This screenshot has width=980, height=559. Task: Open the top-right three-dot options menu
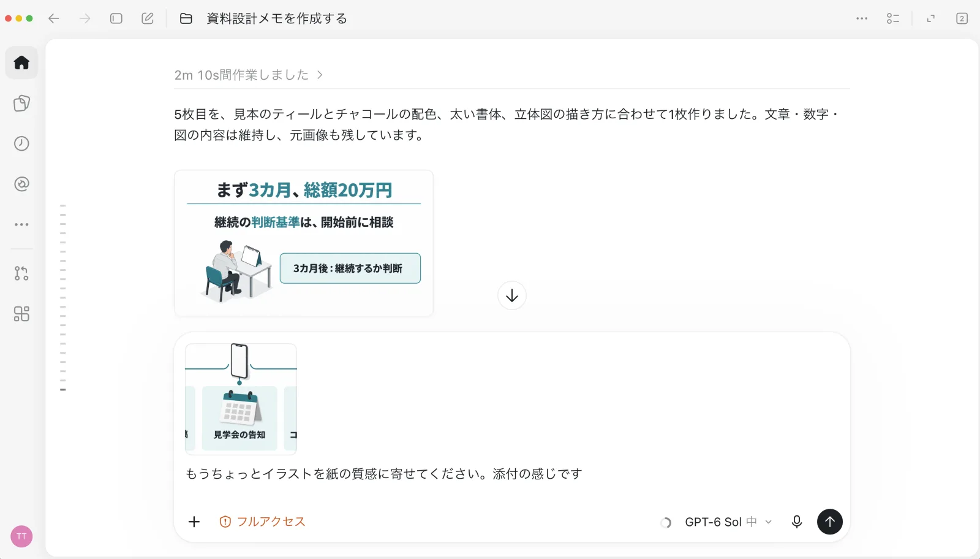(862, 18)
